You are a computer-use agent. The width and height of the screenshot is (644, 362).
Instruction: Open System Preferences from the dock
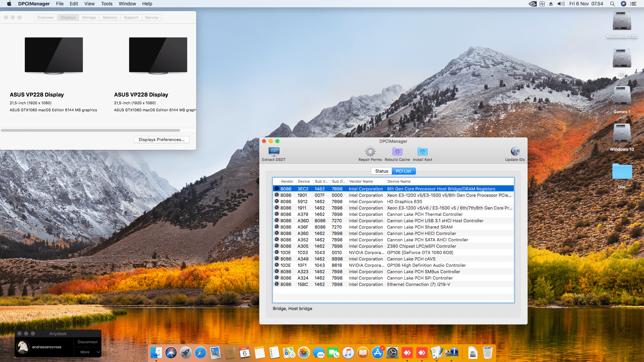[392, 353]
